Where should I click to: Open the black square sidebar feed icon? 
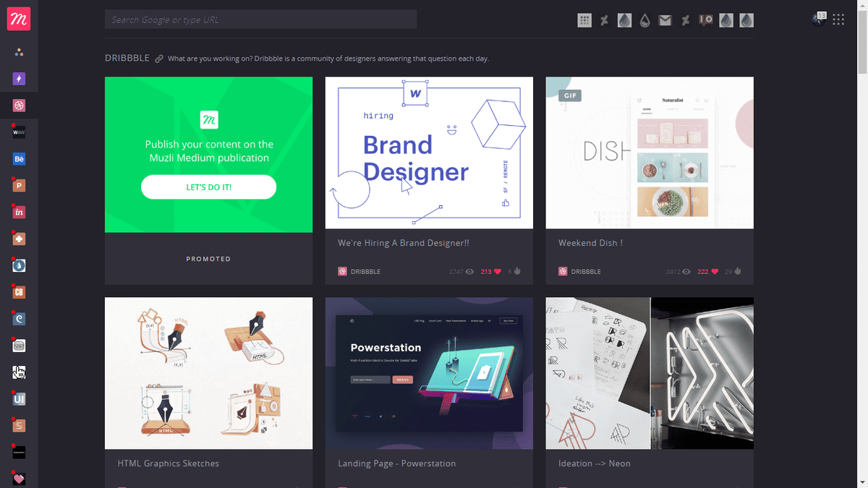pos(19,453)
